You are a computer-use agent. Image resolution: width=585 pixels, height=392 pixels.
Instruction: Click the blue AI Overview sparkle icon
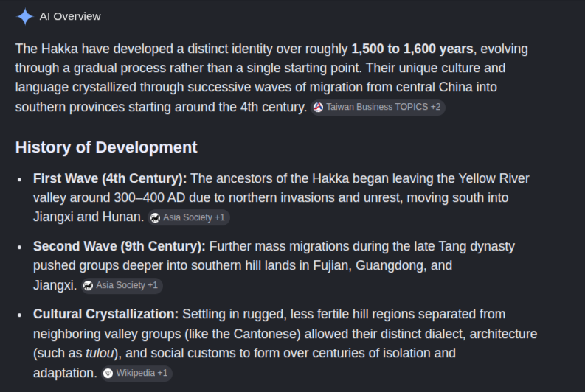25,16
